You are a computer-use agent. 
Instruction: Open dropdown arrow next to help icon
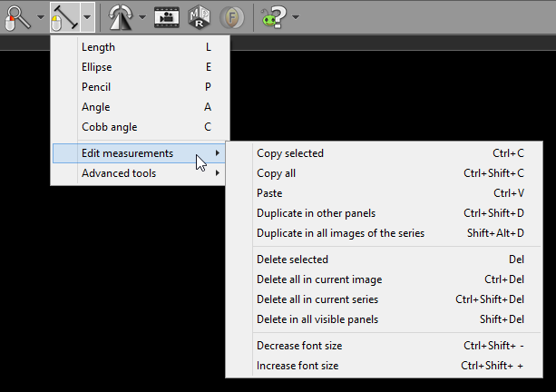click(296, 17)
